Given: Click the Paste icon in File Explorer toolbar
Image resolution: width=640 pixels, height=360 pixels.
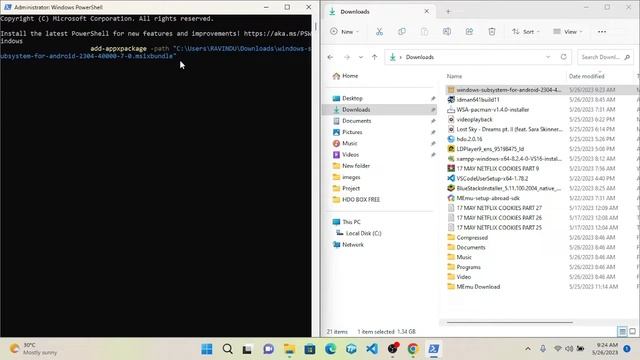Looking at the screenshot, I should 424,32.
